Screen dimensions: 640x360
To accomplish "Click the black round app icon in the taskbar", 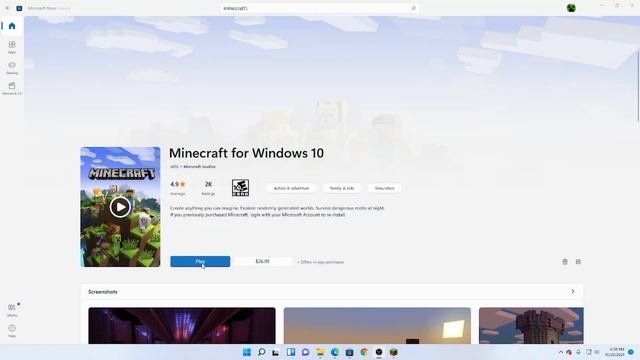I will [x=379, y=352].
